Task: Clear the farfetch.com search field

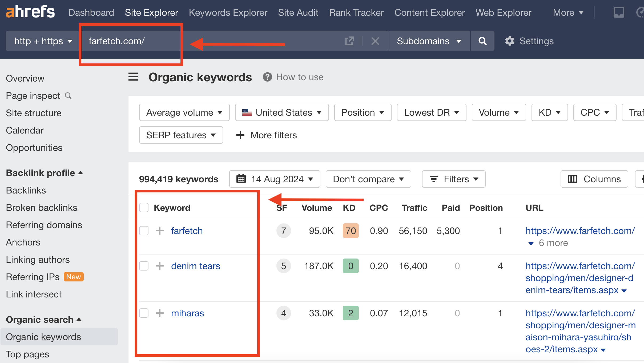Action: pos(375,41)
